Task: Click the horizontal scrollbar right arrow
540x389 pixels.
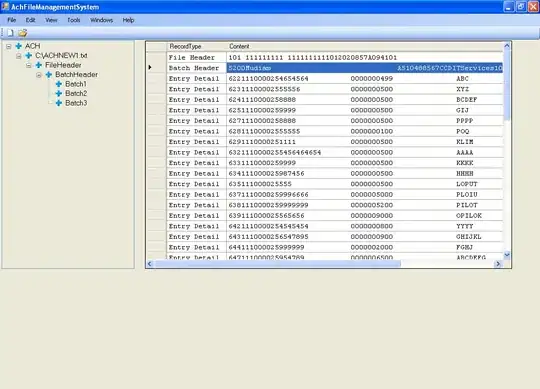Action: point(498,264)
